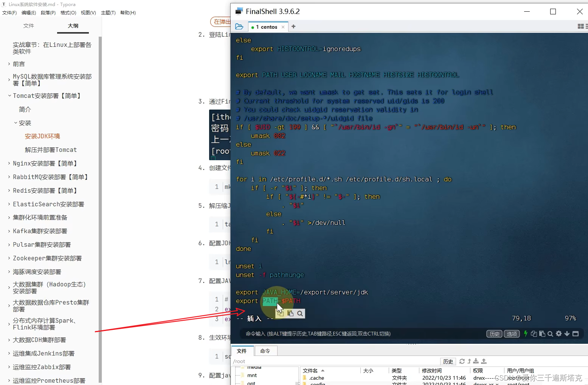Image resolution: width=588 pixels, height=385 pixels.
Task: Switch Typora sidebar to 文件 tab
Action: coord(28,26)
